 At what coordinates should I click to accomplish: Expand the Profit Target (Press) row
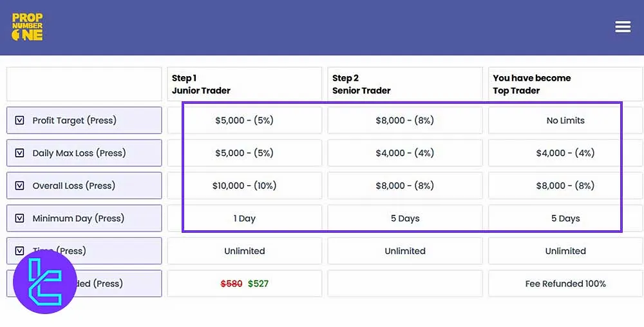point(84,121)
